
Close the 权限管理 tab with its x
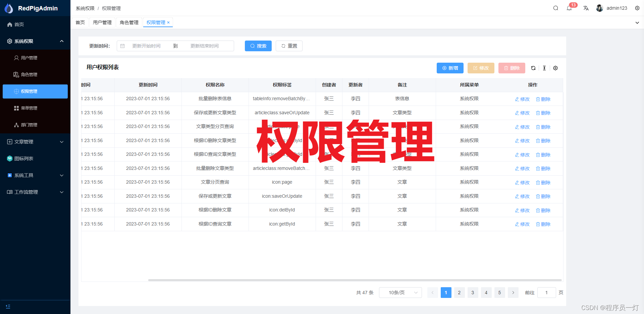pyautogui.click(x=168, y=22)
